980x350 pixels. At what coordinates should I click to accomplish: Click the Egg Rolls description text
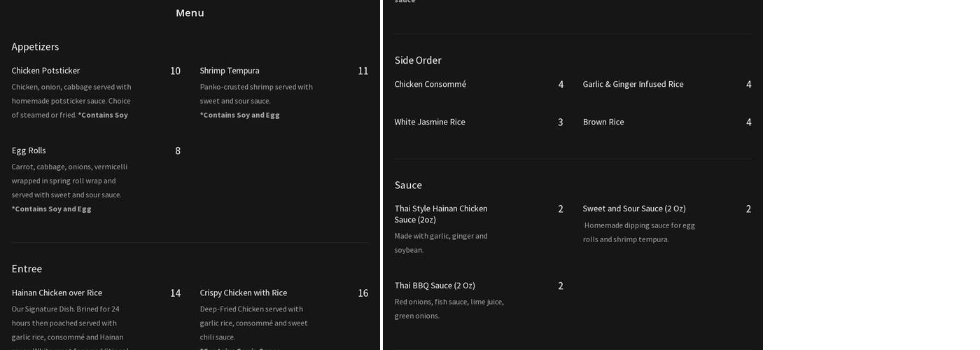(x=69, y=181)
